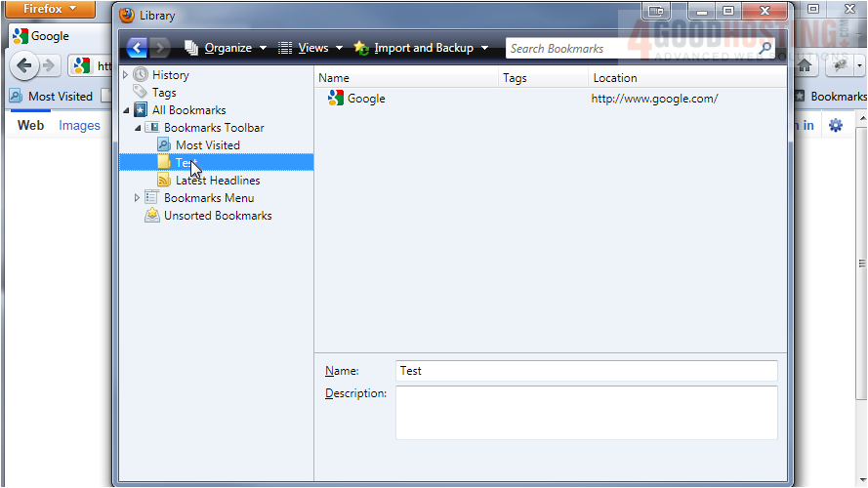Click the search magnifier icon in Search Bookmarks

pos(765,48)
